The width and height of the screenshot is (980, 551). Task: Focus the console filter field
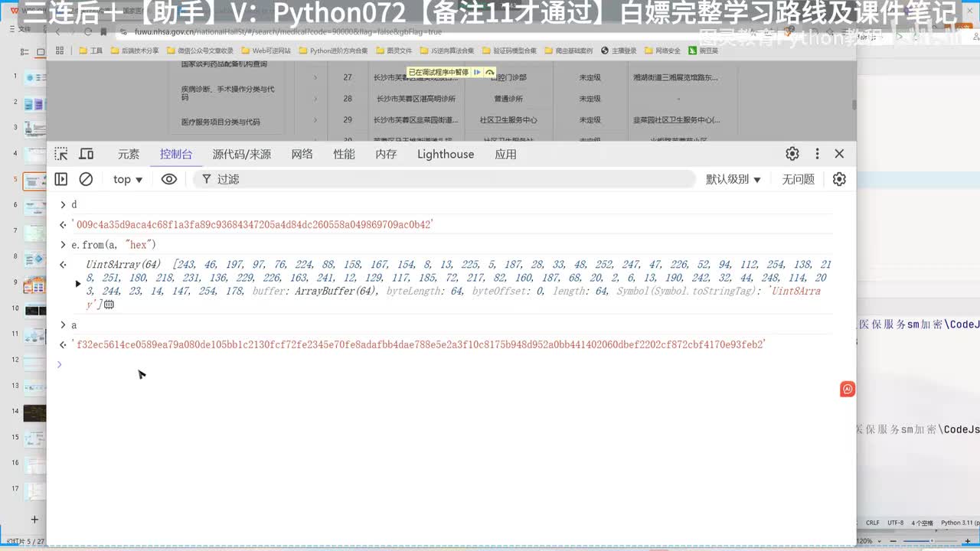444,179
